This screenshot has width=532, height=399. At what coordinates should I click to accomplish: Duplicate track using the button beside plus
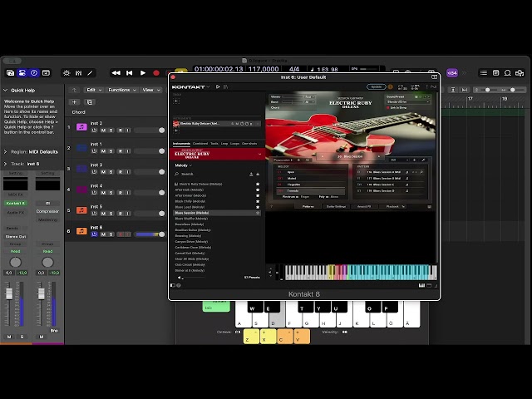pyautogui.click(x=90, y=102)
